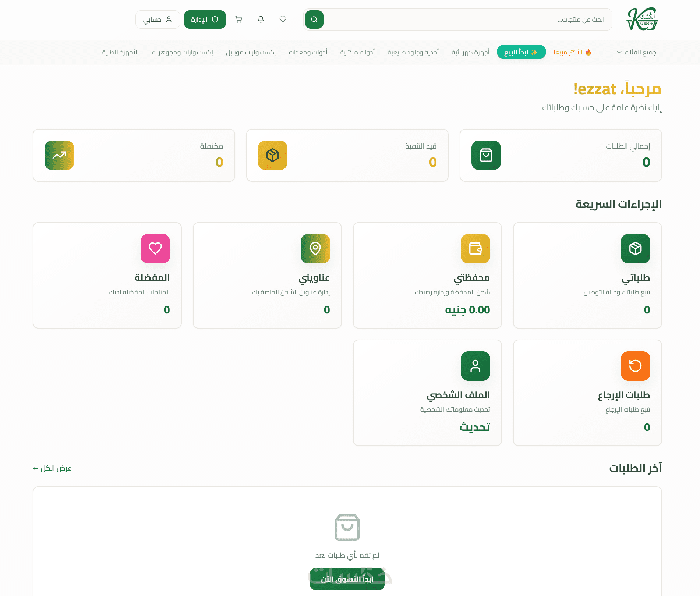
Task: Click the pink heart icon for المفضلة
Action: 155,249
